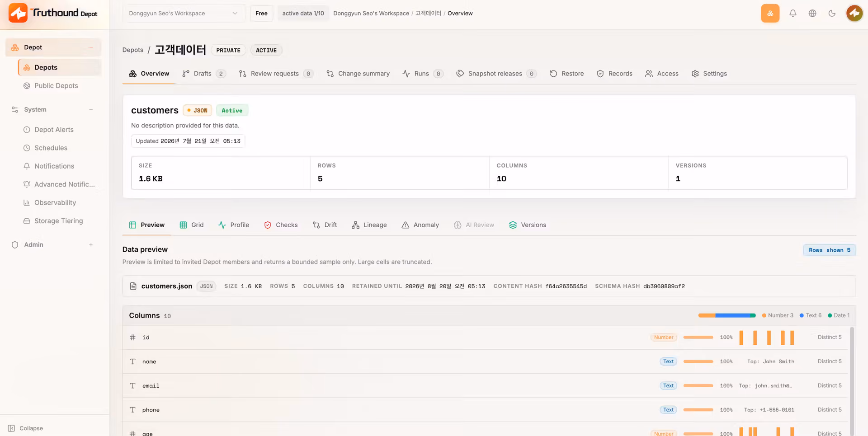
Task: Click the column type distribution bar
Action: pos(726,315)
